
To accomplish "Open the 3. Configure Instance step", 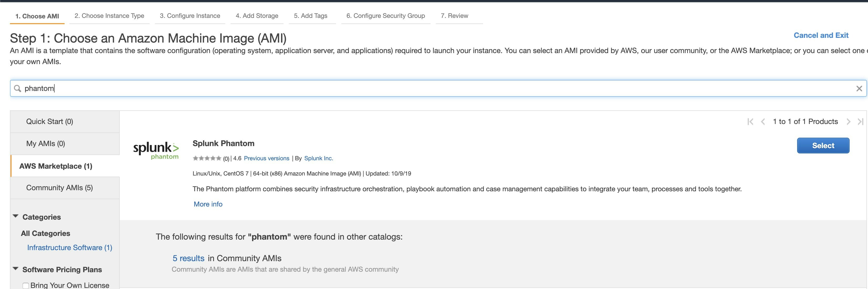I will (x=190, y=16).
